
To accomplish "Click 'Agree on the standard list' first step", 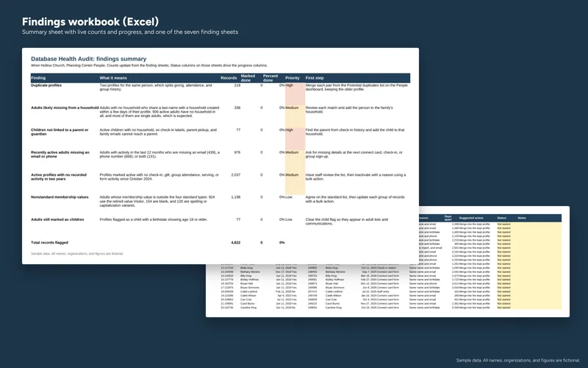I will click(354, 199).
